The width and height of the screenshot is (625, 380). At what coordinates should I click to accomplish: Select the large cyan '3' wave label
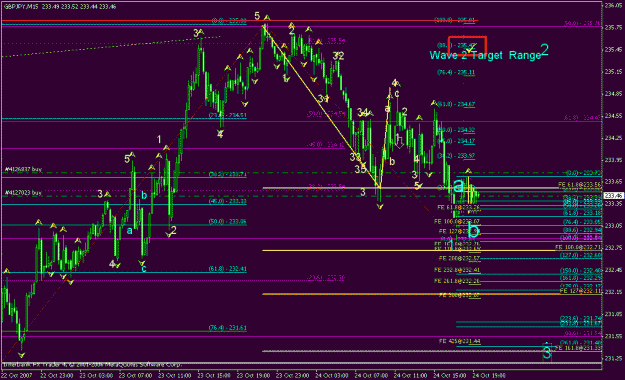tap(547, 353)
